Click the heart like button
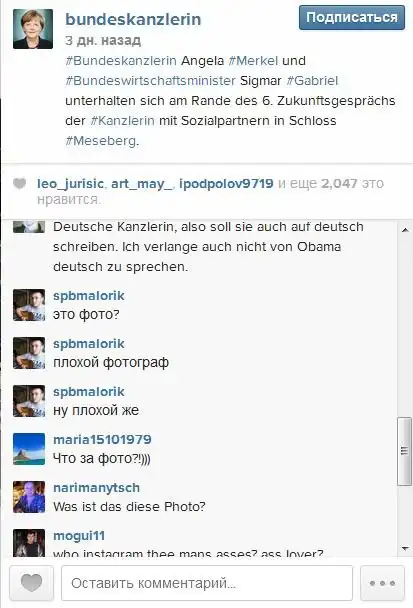The height and width of the screenshot is (608, 413). click(x=31, y=583)
